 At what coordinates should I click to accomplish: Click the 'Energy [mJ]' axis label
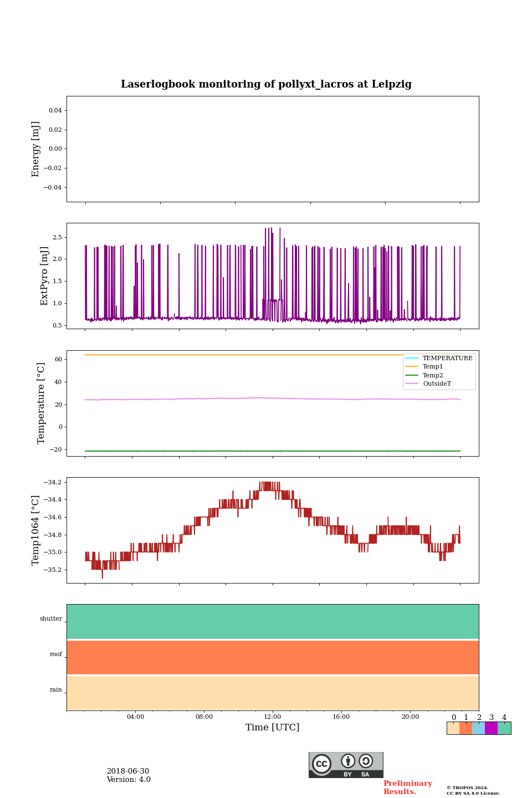(x=36, y=149)
